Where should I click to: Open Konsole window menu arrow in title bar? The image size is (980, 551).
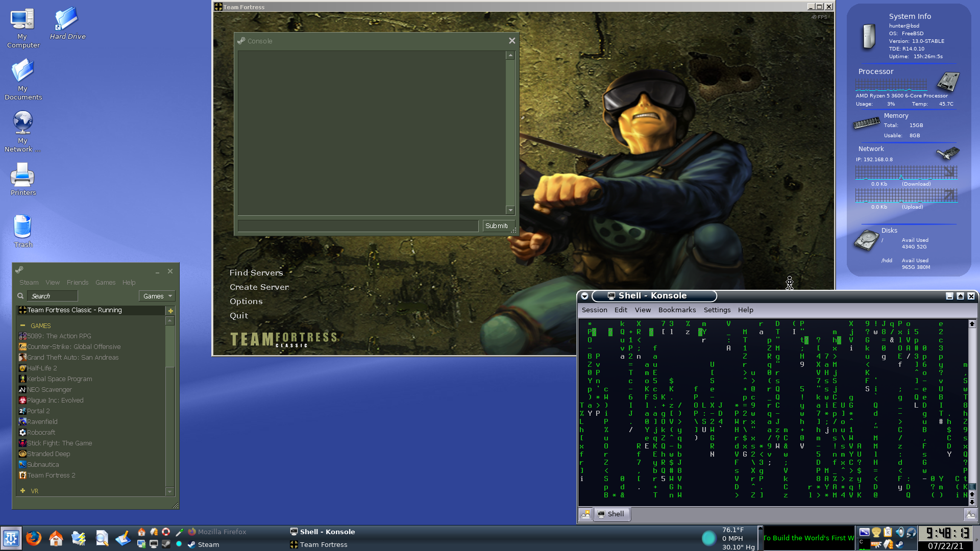[585, 296]
